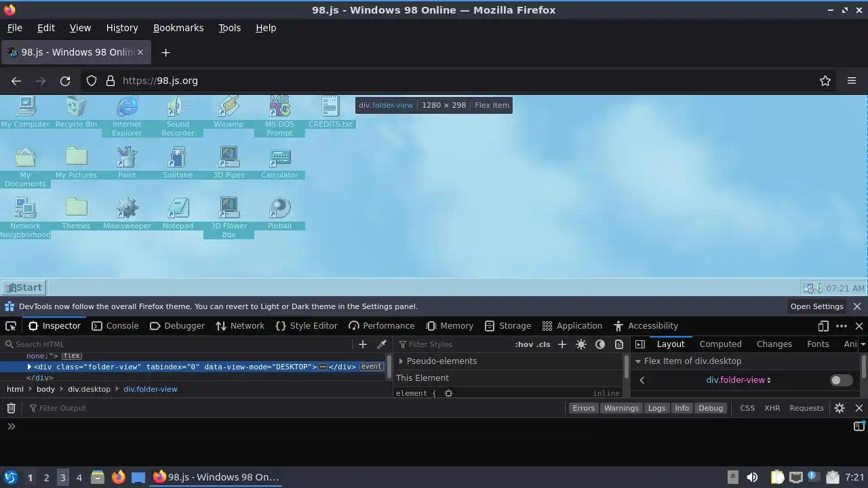Reload the current page
The width and height of the screenshot is (868, 488).
[x=65, y=81]
